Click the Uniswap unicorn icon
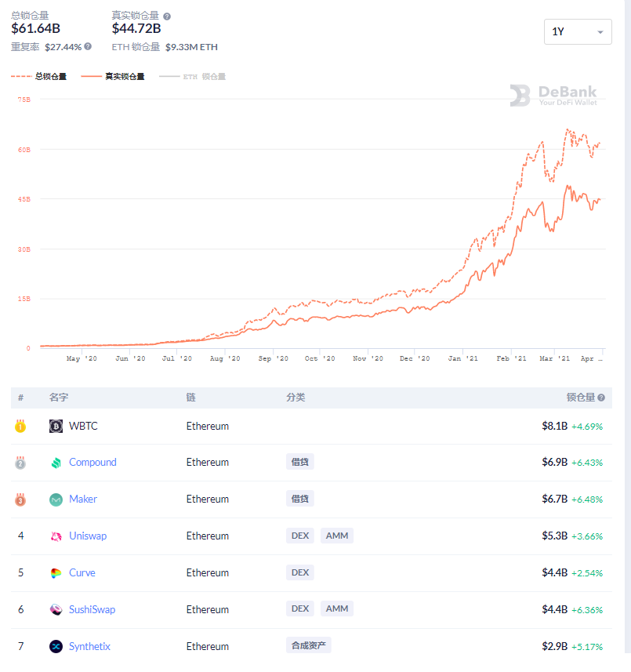 (x=56, y=536)
